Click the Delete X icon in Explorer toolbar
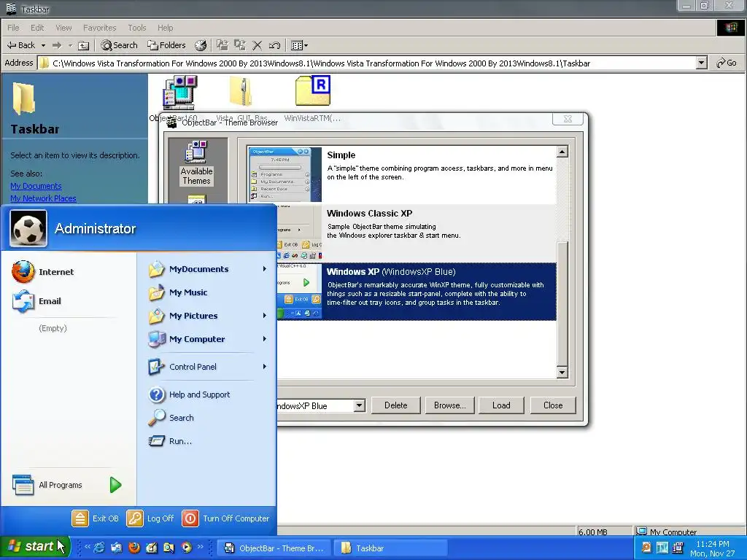This screenshot has width=747, height=560. point(258,46)
